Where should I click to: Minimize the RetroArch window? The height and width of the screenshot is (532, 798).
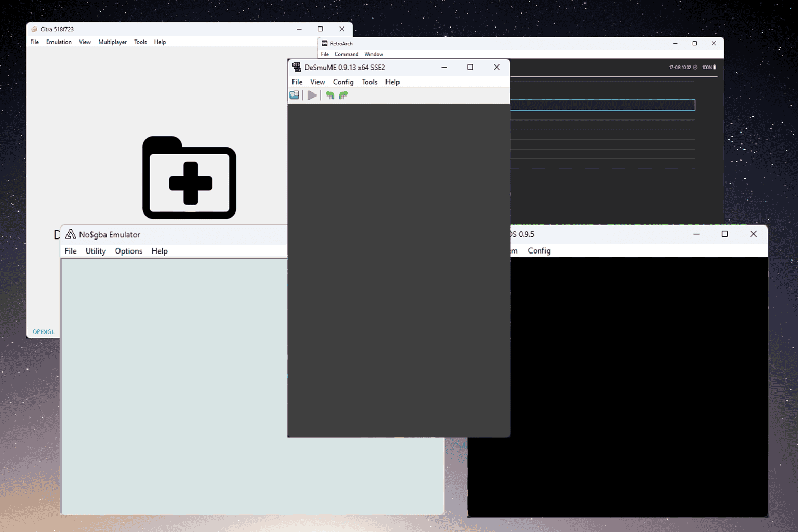[675, 43]
